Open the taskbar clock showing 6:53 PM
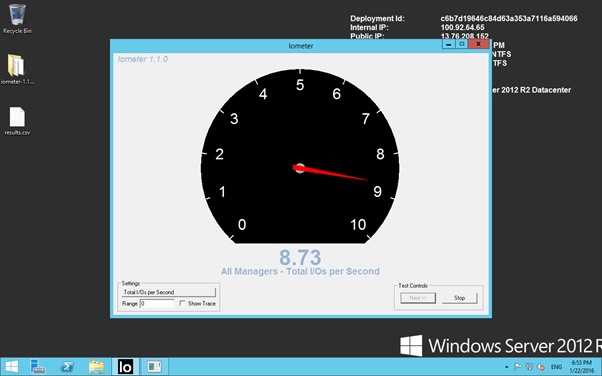Image resolution: width=602 pixels, height=376 pixels. [581, 367]
